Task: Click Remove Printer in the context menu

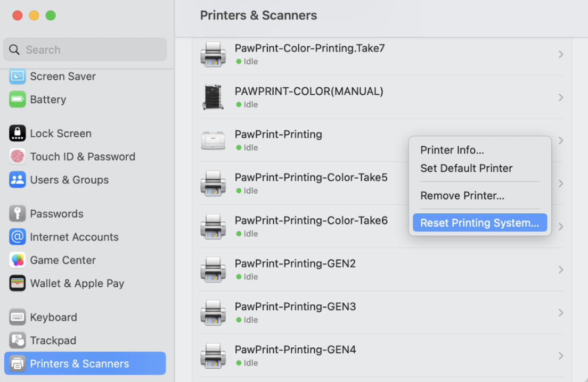Action: pyautogui.click(x=462, y=196)
